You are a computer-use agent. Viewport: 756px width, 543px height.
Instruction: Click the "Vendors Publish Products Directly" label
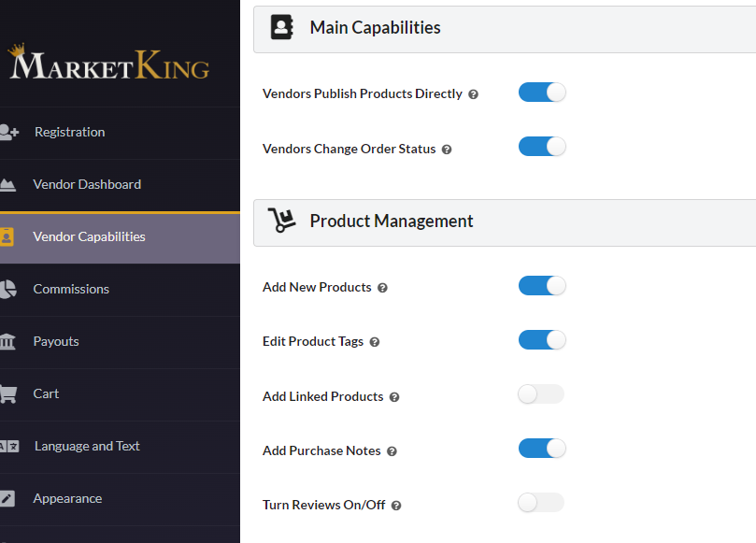point(362,93)
